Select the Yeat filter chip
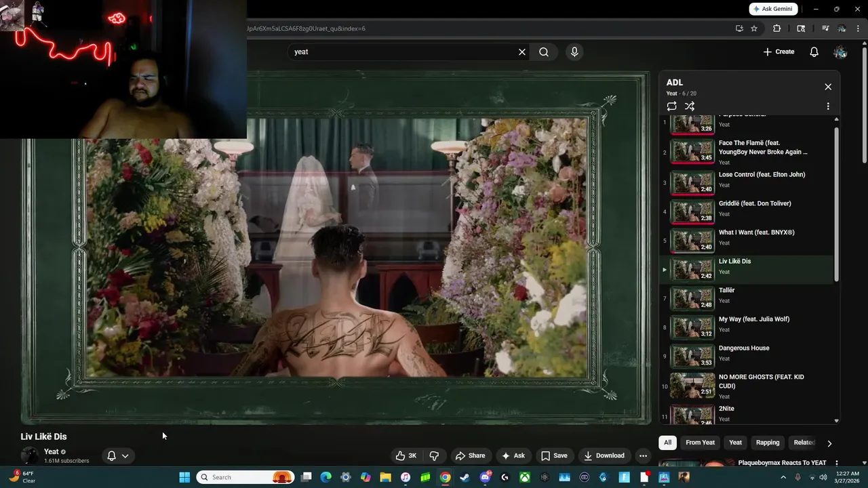Image resolution: width=868 pixels, height=488 pixels. 735,443
